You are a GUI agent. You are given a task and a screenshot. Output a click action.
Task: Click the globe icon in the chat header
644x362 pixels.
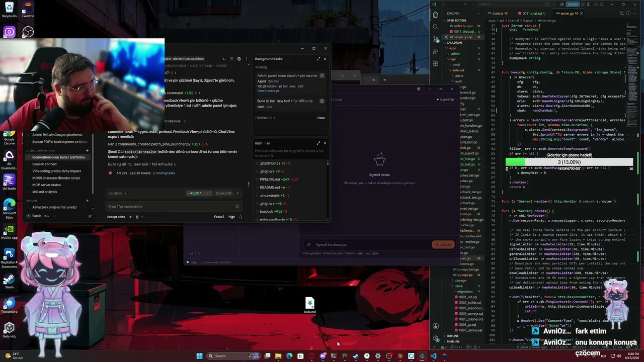(x=239, y=59)
